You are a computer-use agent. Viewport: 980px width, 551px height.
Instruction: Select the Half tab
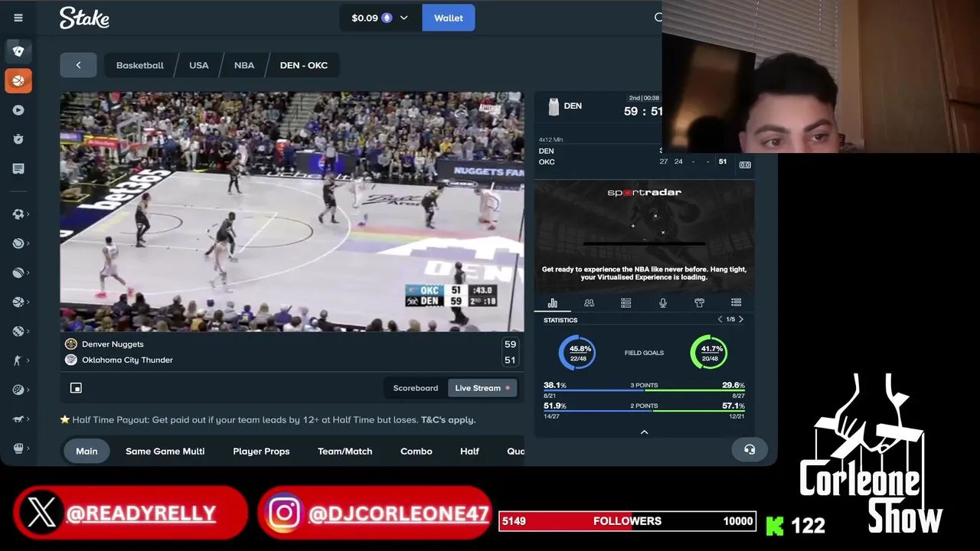(469, 451)
